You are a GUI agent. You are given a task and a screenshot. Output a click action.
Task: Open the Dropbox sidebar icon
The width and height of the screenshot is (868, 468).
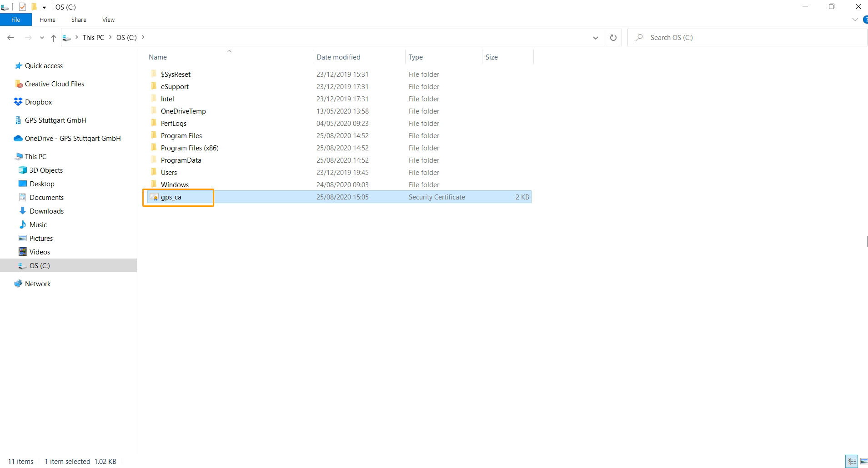(x=18, y=102)
